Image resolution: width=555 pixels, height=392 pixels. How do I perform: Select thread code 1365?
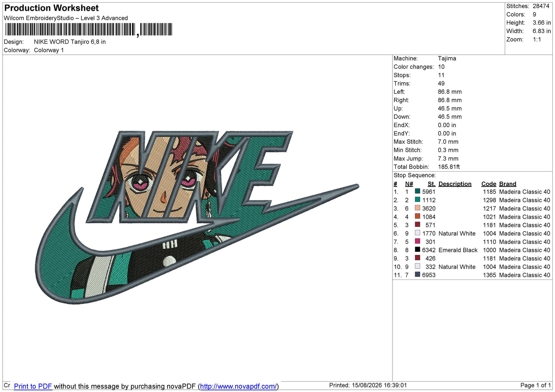[x=489, y=275]
